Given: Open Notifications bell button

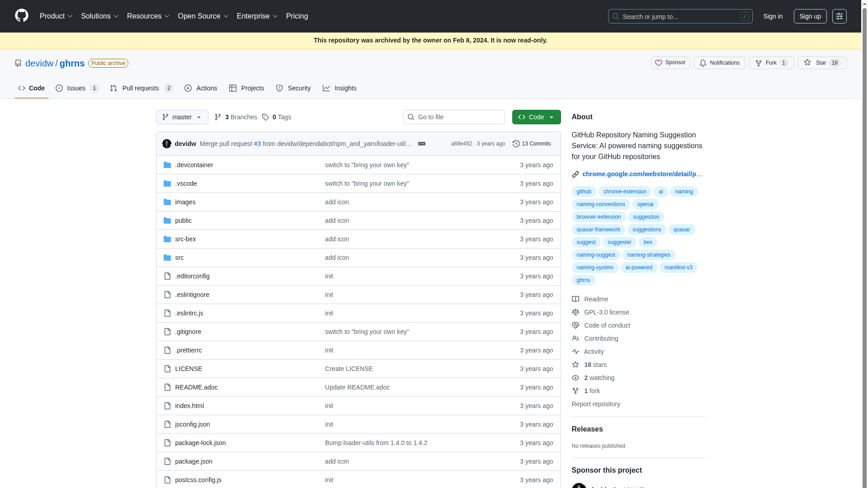Looking at the screenshot, I should 719,63.
